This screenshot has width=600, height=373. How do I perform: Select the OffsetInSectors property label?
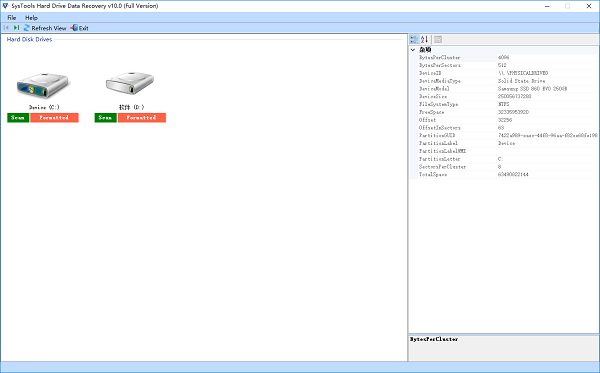pyautogui.click(x=440, y=128)
